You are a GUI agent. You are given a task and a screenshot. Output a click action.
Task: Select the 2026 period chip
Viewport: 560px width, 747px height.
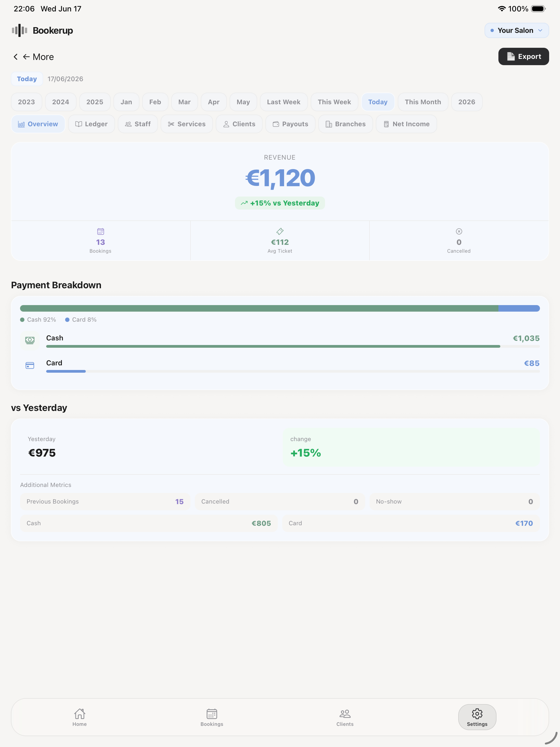pyautogui.click(x=467, y=102)
